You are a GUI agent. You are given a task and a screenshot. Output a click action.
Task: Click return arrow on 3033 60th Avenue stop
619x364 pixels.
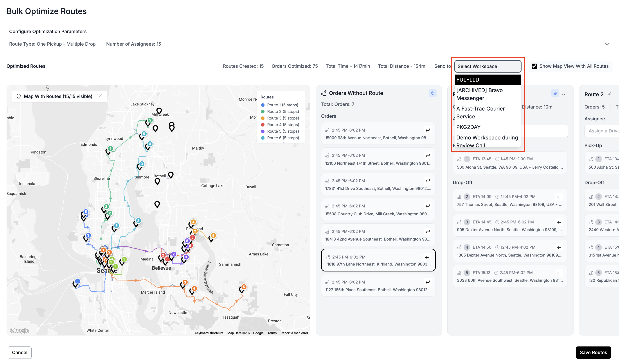pos(559,273)
